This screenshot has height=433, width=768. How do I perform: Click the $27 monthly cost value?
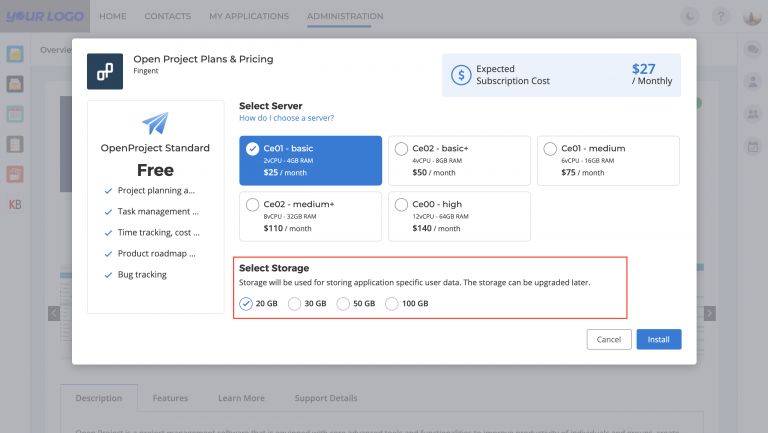643,69
